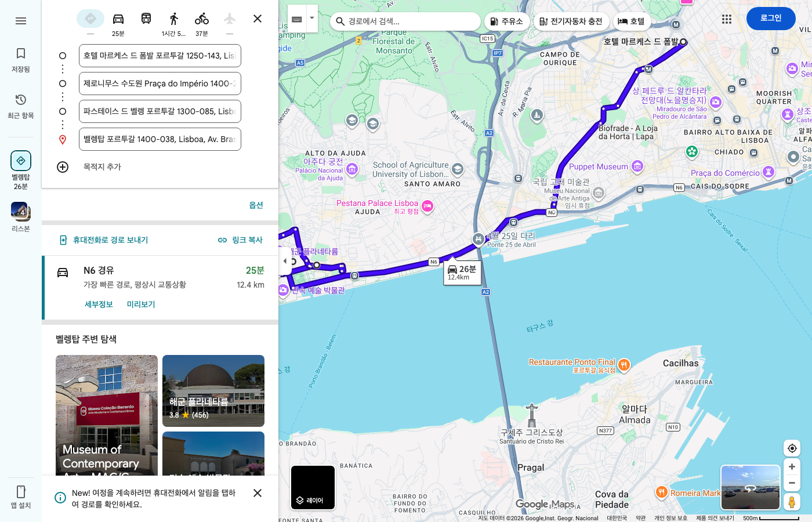
Task: Choose best travel mode option
Action: (90, 19)
